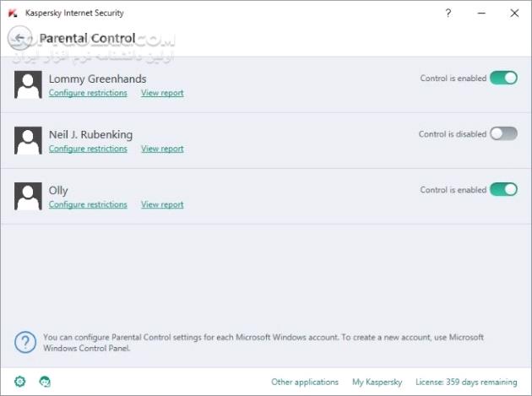
Task: Open help via the question mark in title bar
Action: point(448,13)
